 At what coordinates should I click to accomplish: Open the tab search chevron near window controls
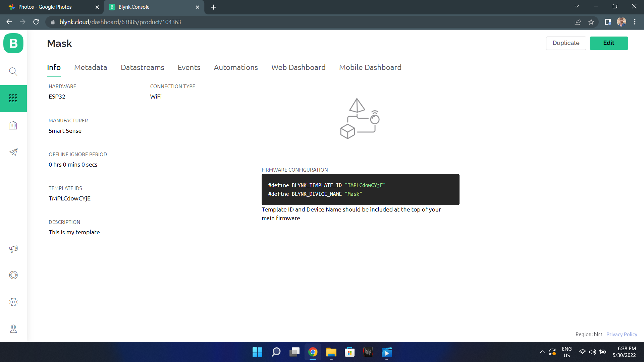(x=577, y=6)
